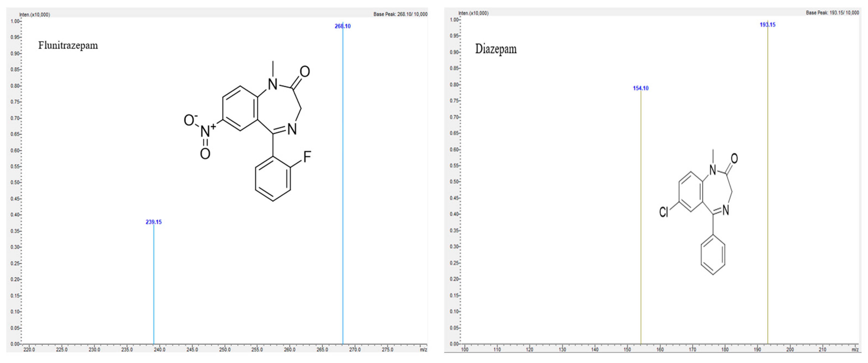Click the fluorine atom F in the structure

[x=307, y=157]
